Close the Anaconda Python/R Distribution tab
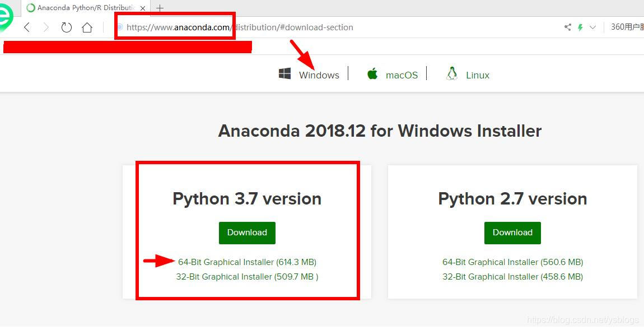 [x=142, y=8]
